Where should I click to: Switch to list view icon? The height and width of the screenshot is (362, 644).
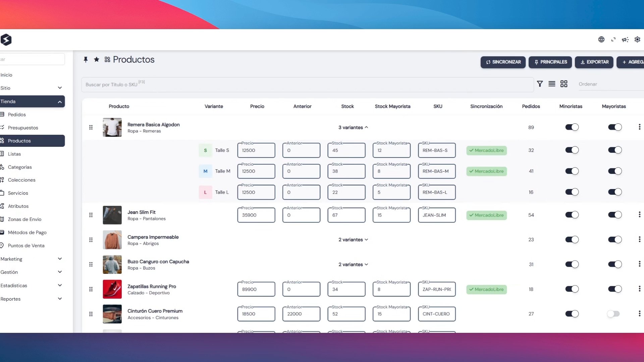click(552, 84)
